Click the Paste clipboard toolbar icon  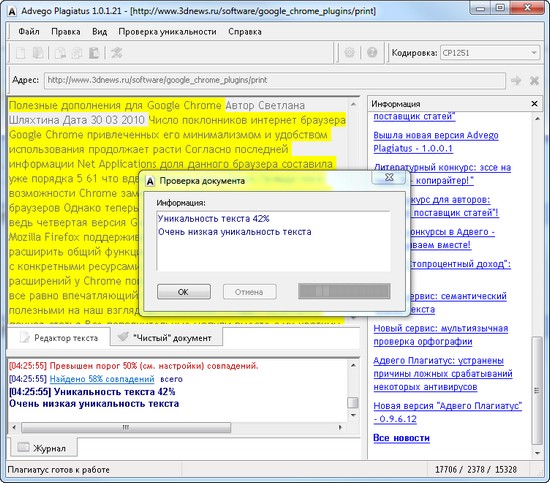[94, 53]
